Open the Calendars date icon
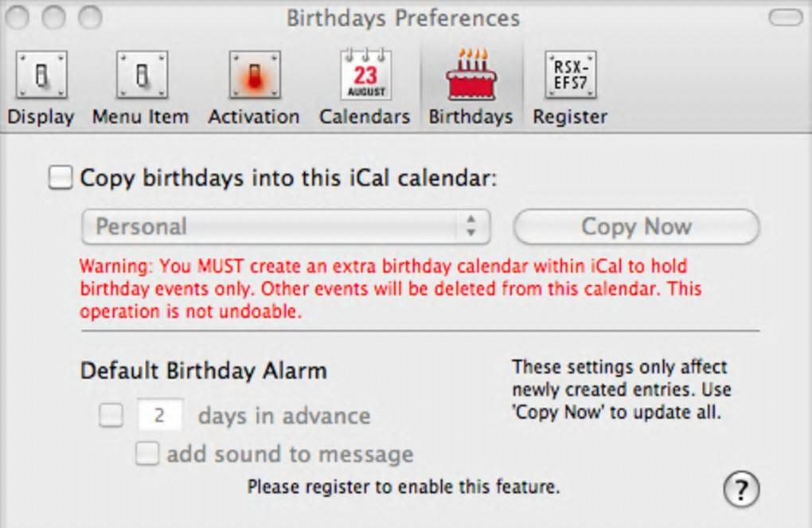 pyautogui.click(x=365, y=75)
